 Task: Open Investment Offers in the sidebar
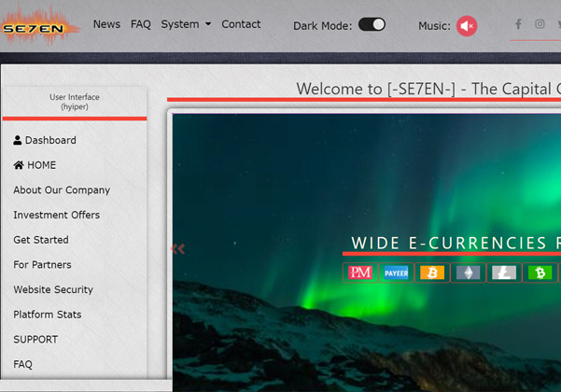coord(56,215)
